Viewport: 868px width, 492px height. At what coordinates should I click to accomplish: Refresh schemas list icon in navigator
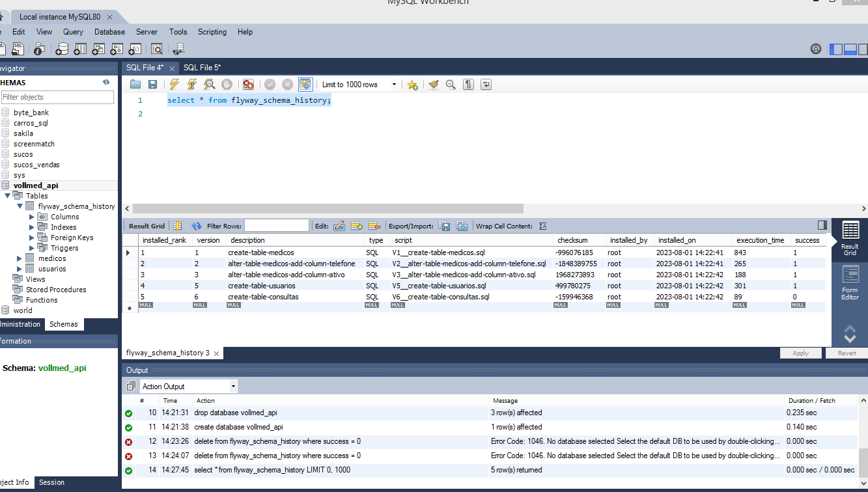pyautogui.click(x=106, y=83)
